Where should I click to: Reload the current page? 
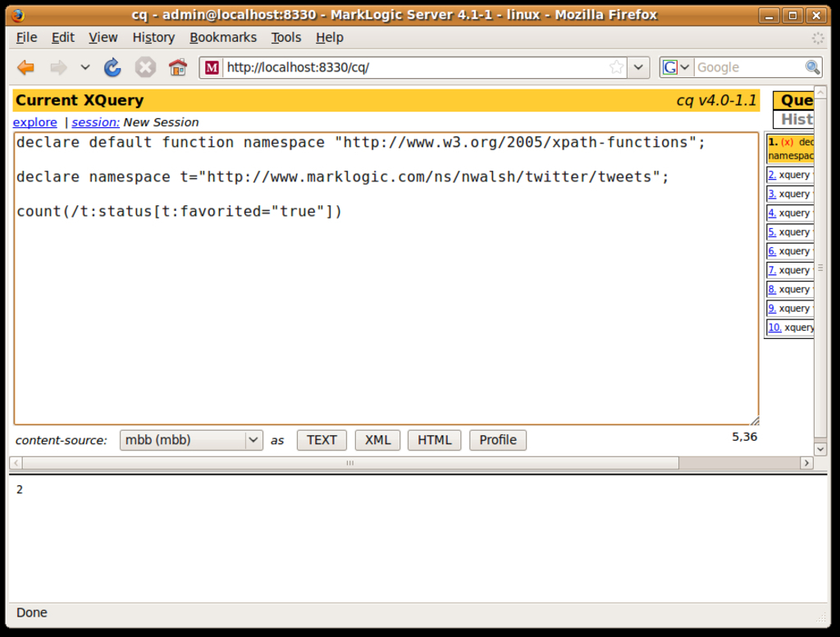[112, 67]
